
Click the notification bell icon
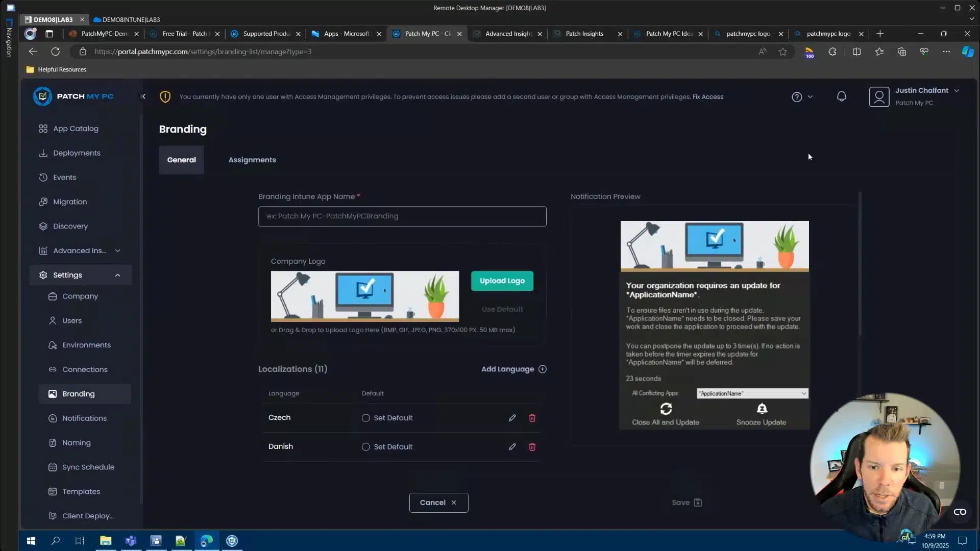click(x=841, y=96)
